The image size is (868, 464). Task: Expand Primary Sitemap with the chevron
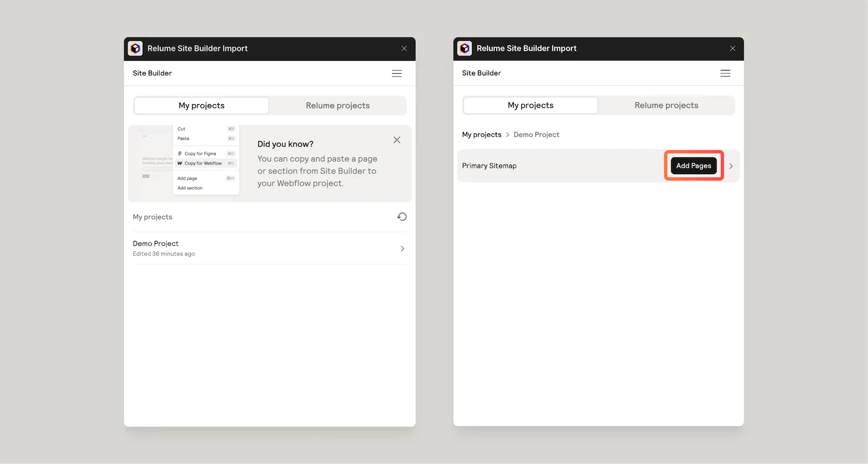(x=731, y=166)
